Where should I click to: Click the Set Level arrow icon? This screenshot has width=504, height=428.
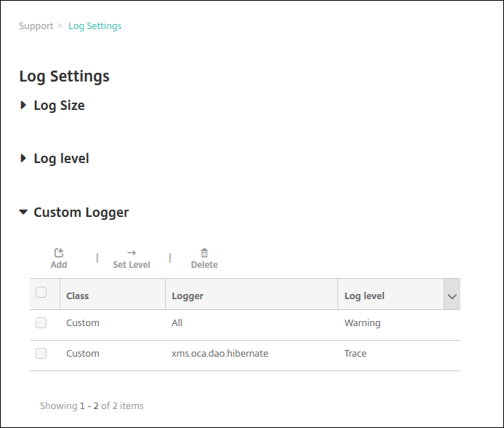click(x=132, y=253)
